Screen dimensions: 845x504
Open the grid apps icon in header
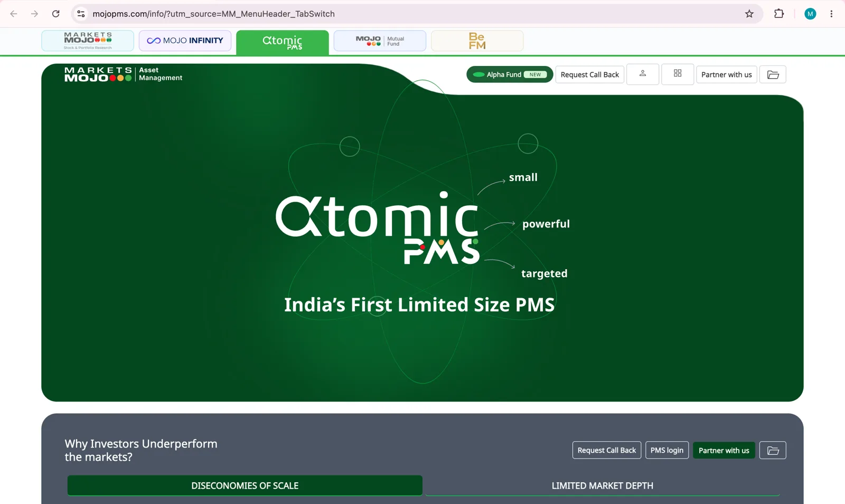pyautogui.click(x=678, y=74)
